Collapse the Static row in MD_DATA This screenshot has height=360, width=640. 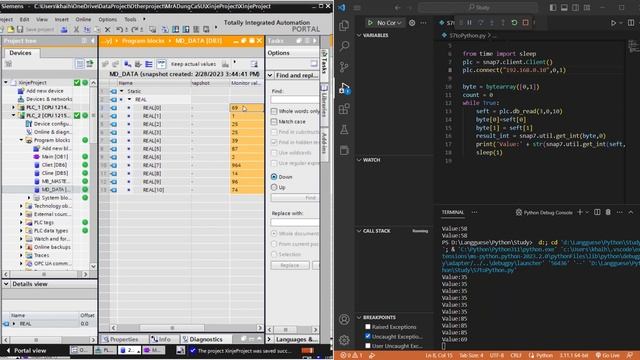[122, 91]
